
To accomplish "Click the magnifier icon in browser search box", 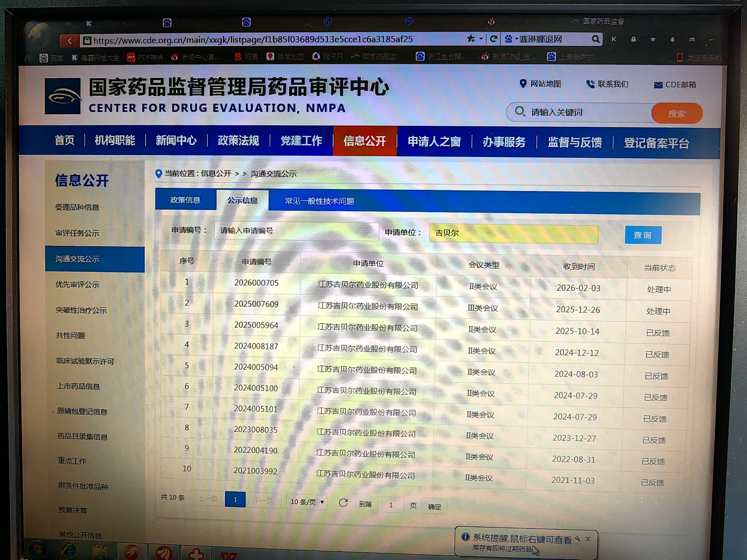I will tap(595, 39).
